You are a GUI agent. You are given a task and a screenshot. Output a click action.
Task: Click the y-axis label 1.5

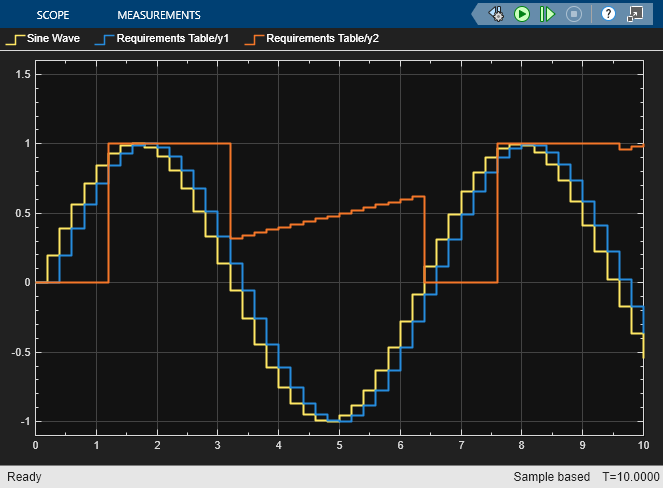[23, 74]
